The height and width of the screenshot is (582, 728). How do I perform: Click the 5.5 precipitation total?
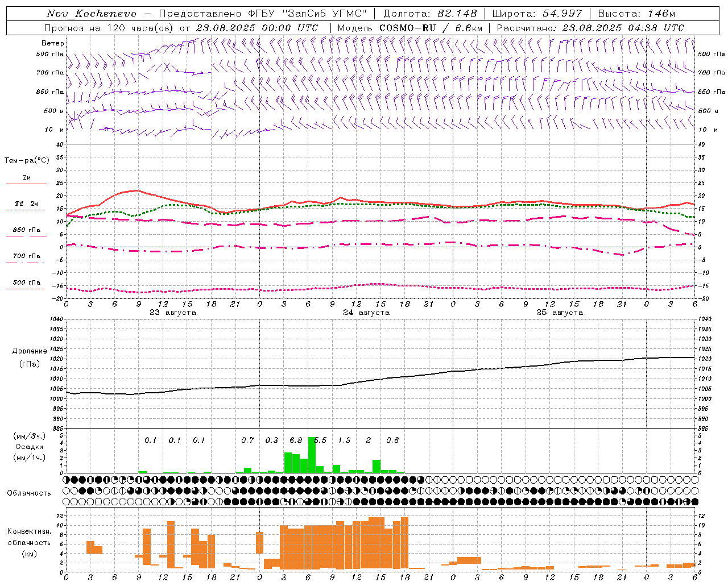coord(320,440)
